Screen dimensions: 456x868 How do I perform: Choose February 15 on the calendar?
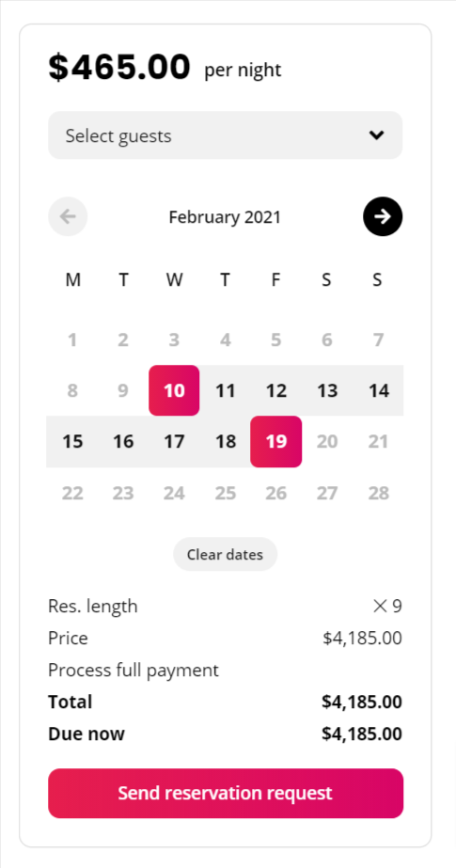(x=72, y=442)
